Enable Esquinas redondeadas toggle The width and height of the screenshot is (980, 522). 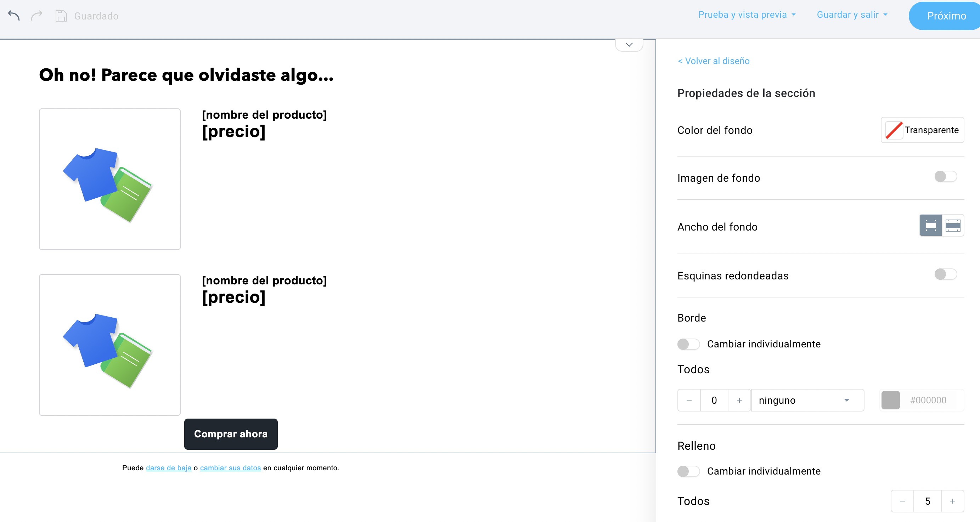coord(945,274)
